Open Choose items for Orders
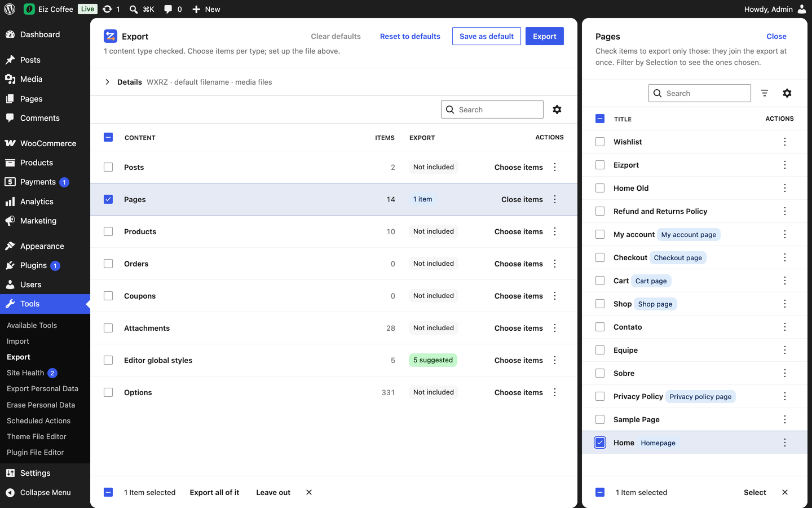Screen dimensions: 812x508 click(x=519, y=264)
